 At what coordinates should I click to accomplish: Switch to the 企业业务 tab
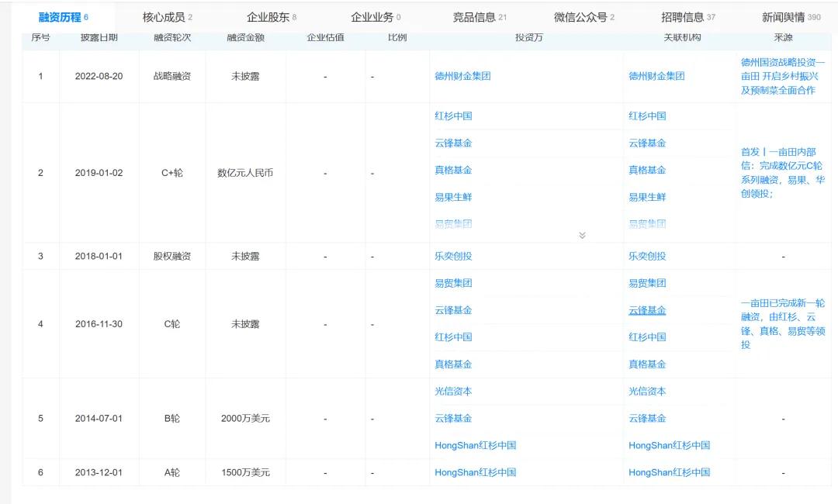(x=376, y=17)
